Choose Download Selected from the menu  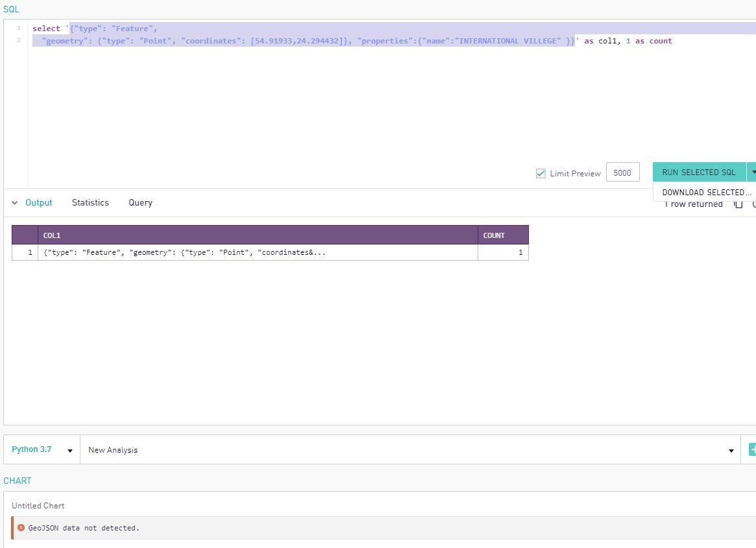click(x=706, y=193)
